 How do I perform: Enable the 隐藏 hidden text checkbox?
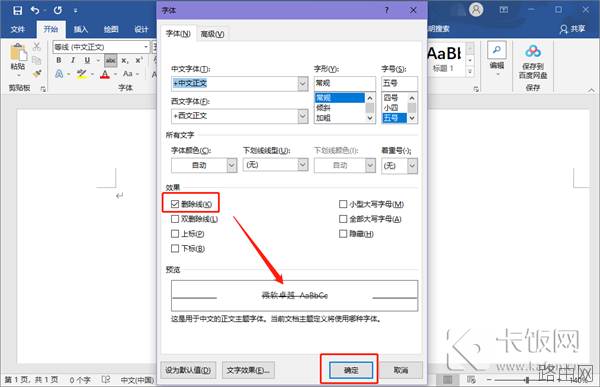point(343,234)
